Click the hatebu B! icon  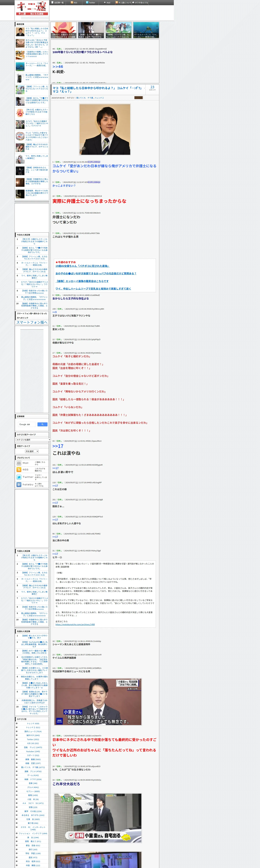coord(19,484)
